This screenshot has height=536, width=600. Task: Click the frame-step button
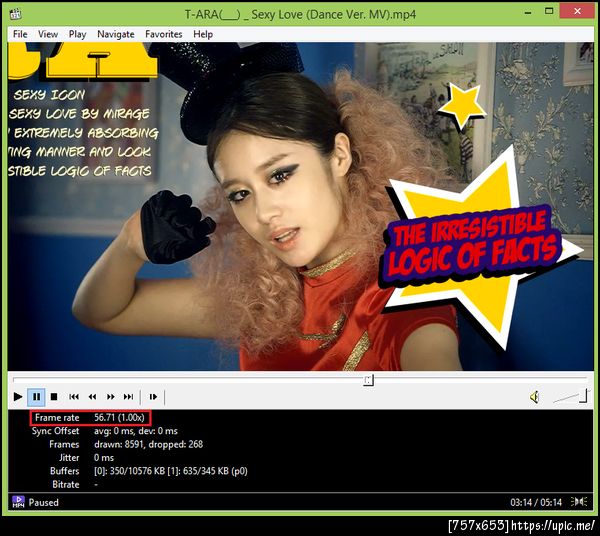pos(153,397)
